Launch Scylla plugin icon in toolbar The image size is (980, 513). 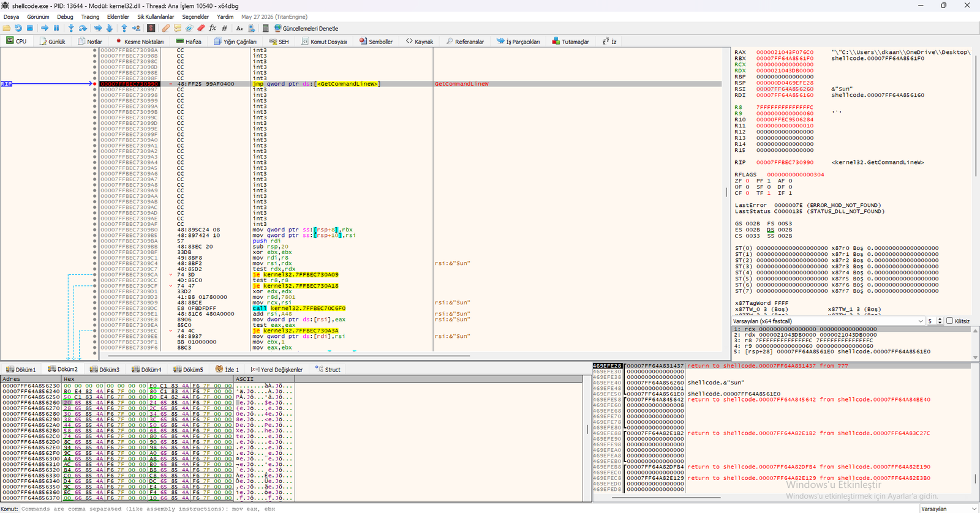(151, 28)
